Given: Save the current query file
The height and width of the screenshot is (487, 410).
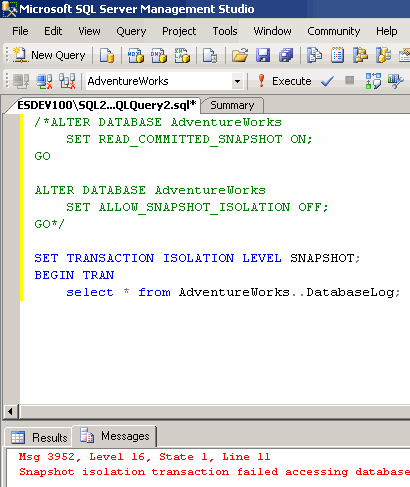Looking at the screenshot, I should 263,55.
